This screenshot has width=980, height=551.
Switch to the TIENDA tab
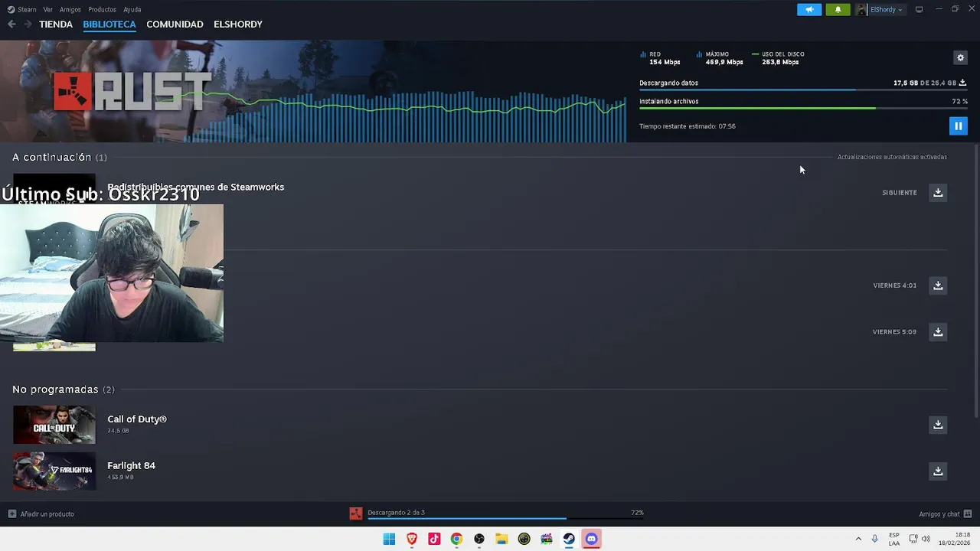tap(56, 24)
